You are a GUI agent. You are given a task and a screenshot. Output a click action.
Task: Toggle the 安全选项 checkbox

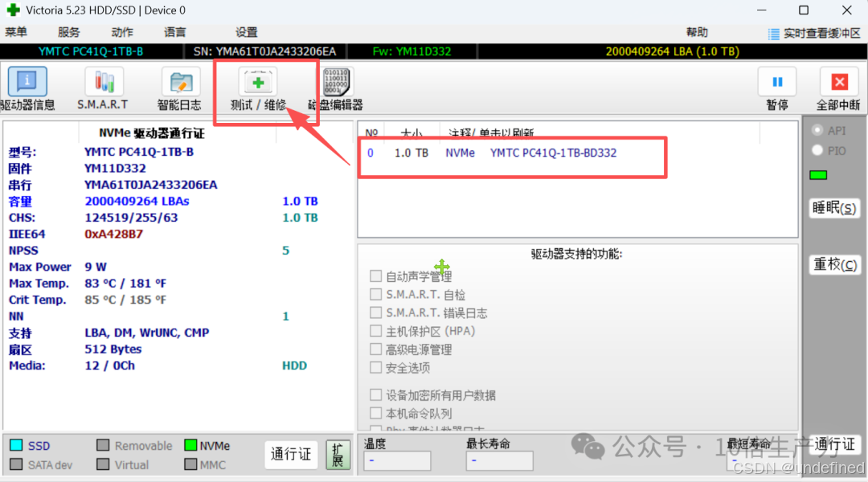click(376, 367)
